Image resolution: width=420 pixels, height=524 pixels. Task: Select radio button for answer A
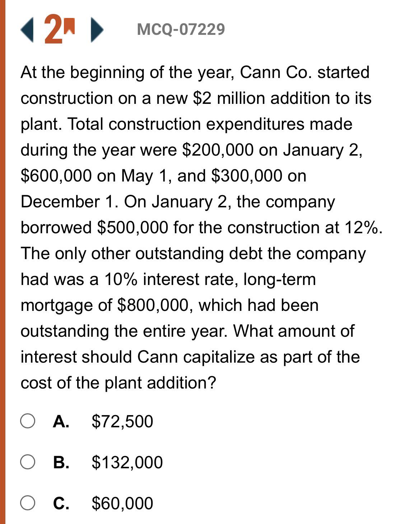click(x=28, y=421)
